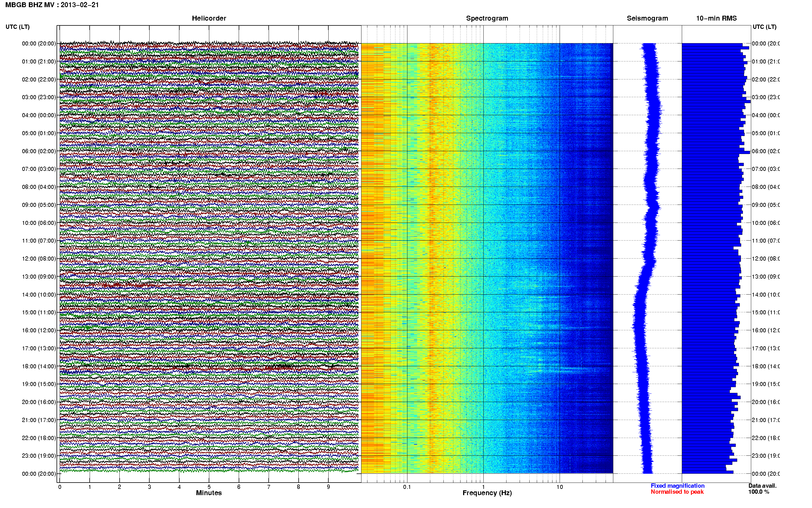Click the left 13:00 (09:00) time label
This screenshot has width=812, height=508.
pos(39,277)
